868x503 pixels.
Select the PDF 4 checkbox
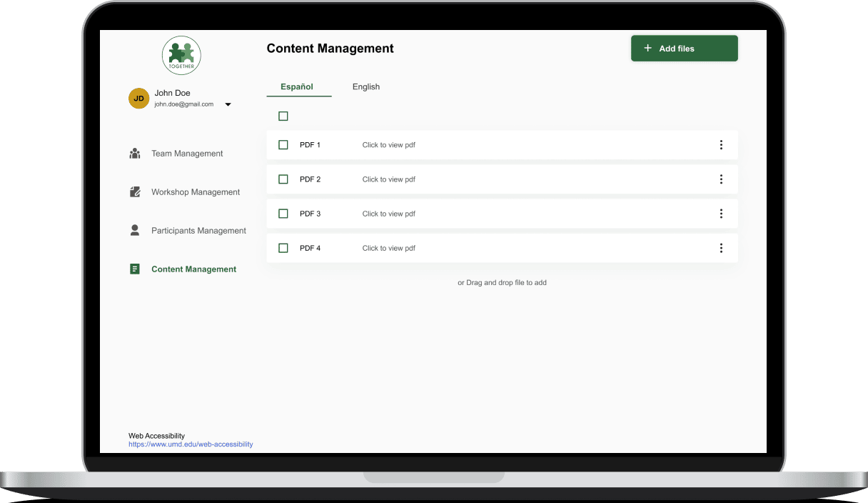283,248
